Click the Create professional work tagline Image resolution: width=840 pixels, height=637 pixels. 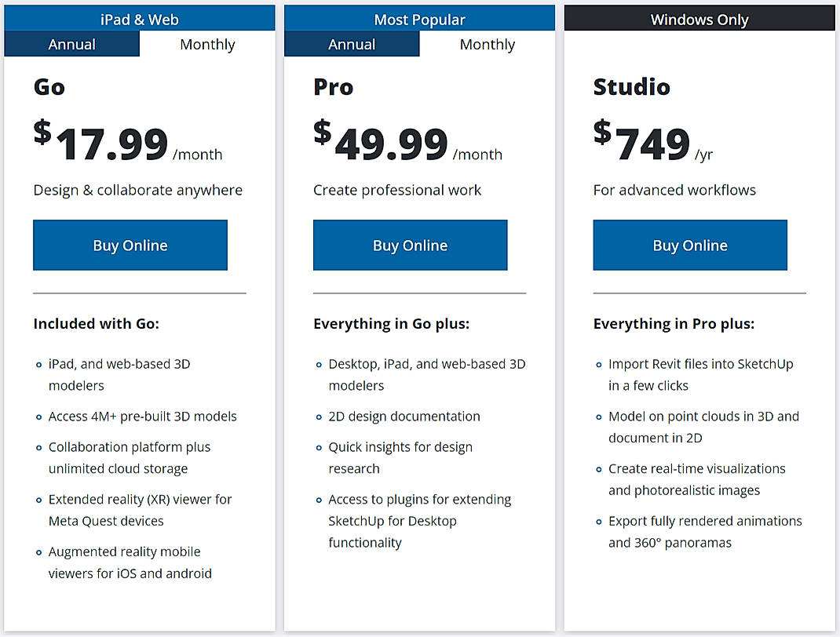(397, 190)
